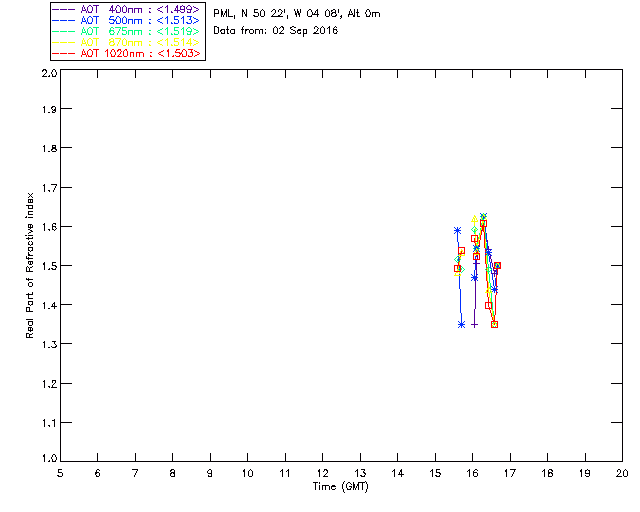Click the y-axis tick label 1.8
The height and width of the screenshot is (512, 640).
tap(49, 148)
